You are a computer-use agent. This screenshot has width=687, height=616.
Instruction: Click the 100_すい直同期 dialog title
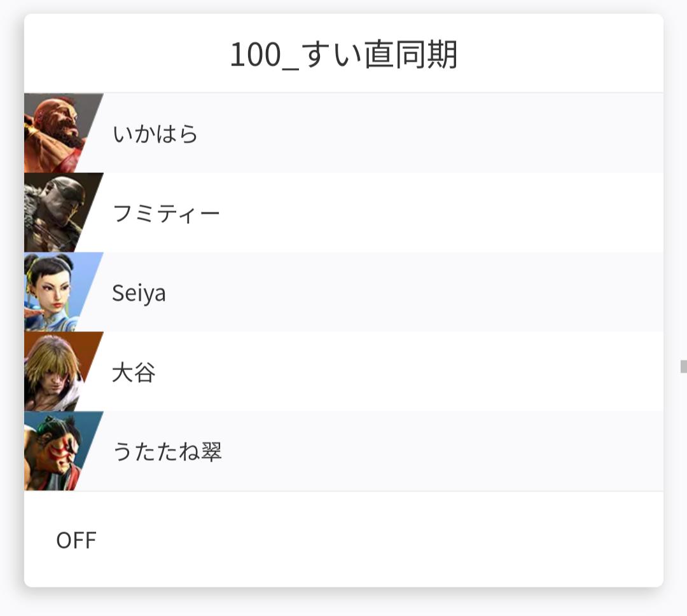(343, 55)
